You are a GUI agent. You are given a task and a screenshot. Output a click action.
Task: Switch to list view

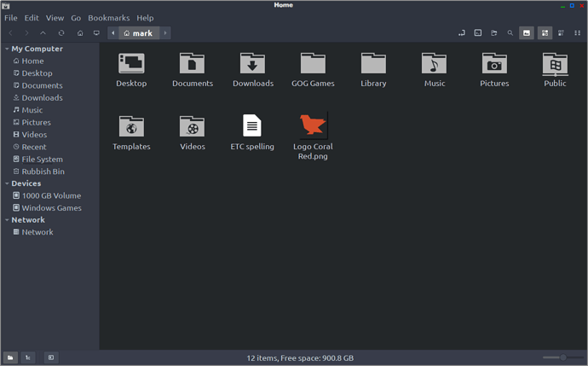point(561,33)
